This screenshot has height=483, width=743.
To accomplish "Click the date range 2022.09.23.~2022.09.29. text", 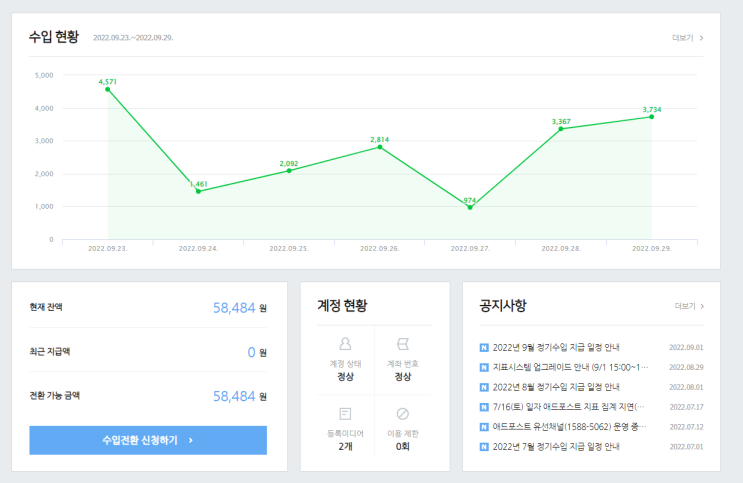I will point(133,38).
